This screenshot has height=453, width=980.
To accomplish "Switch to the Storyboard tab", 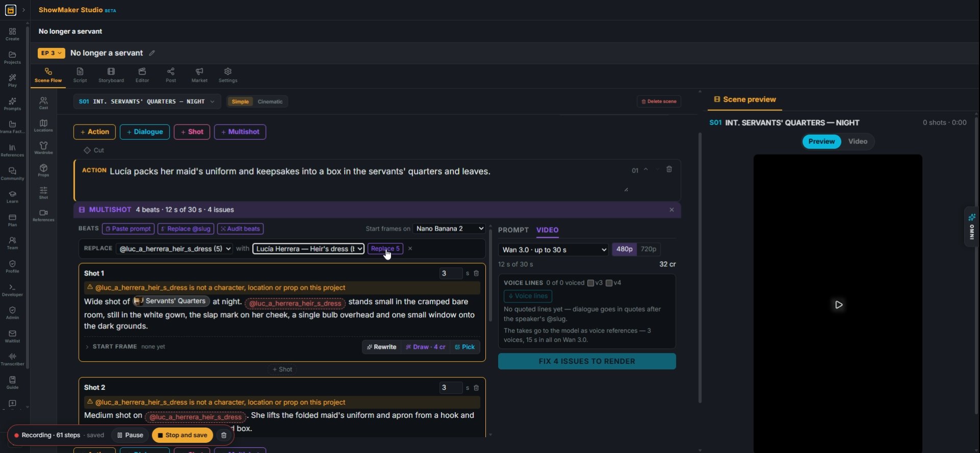I will 111,75.
